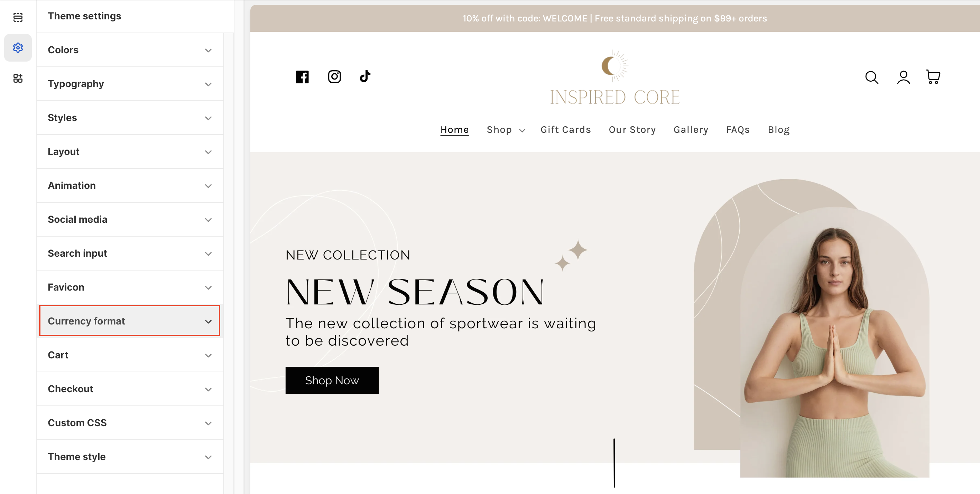This screenshot has width=980, height=494.
Task: Expand the Currency format section
Action: point(130,321)
